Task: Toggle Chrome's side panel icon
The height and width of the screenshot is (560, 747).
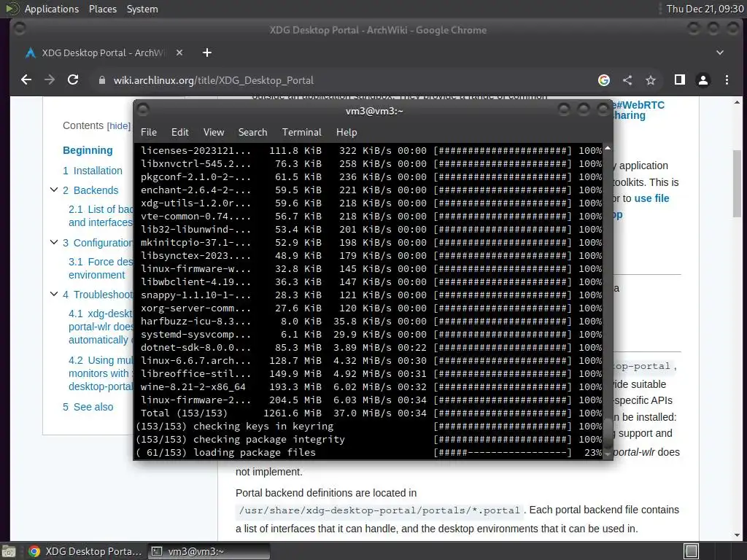Action: 680,80
